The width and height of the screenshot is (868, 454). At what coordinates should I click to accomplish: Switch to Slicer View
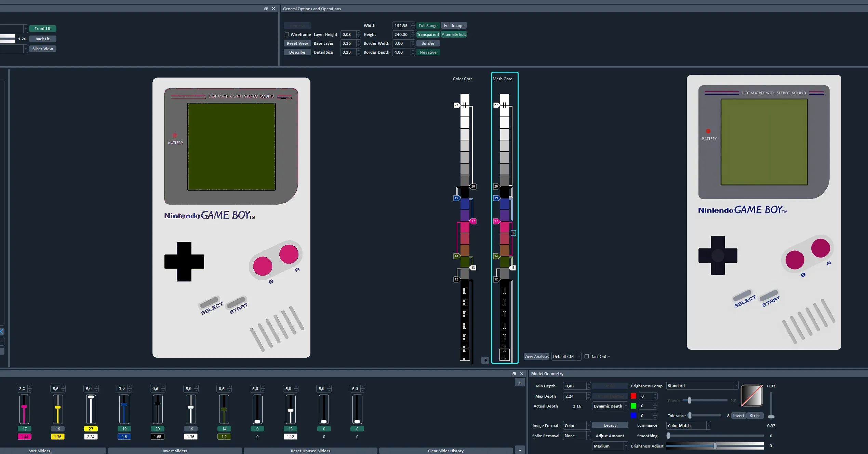point(42,49)
